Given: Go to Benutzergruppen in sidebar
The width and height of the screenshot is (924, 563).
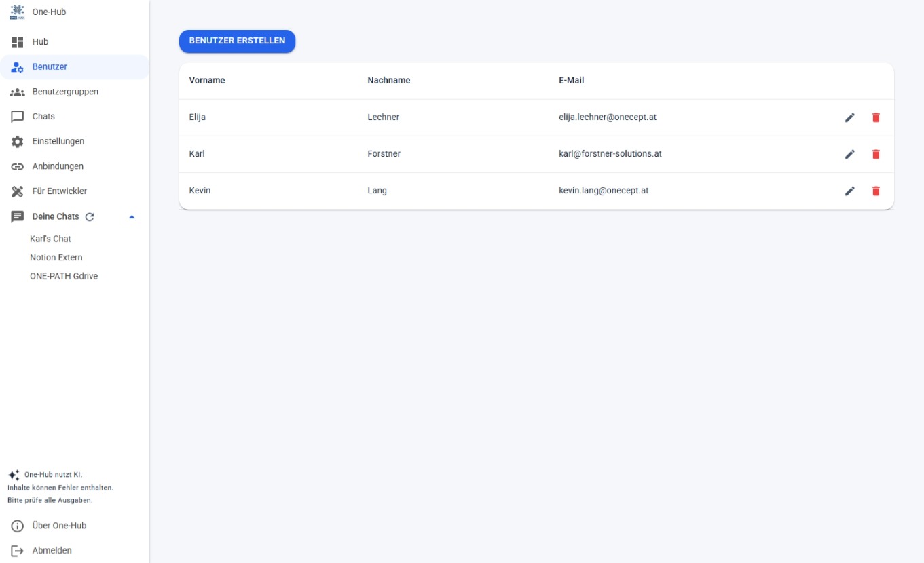Looking at the screenshot, I should coord(65,92).
